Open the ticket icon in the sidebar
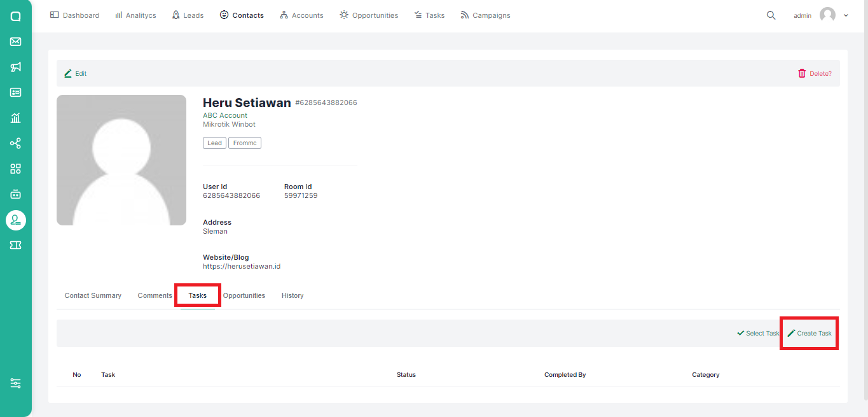 point(16,245)
